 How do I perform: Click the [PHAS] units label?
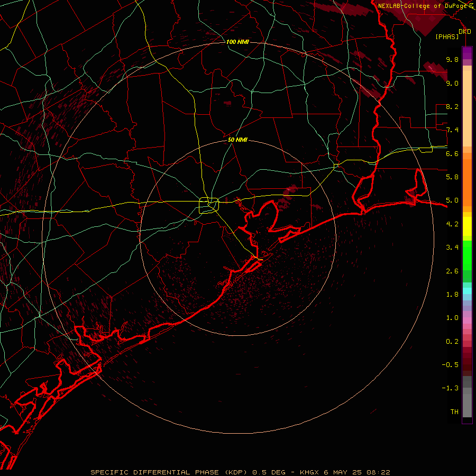447,37
